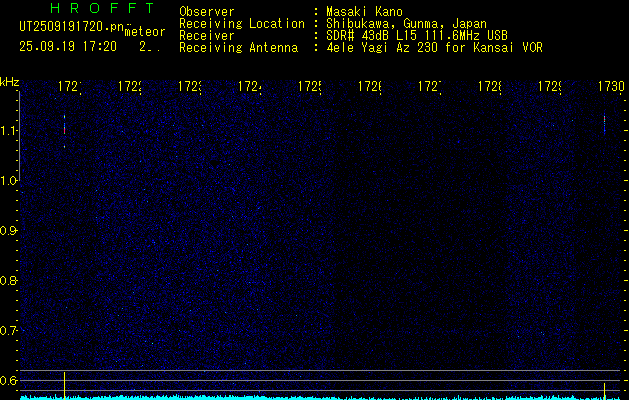
Task: Click the Receiving Antenna label
Action: coord(238,48)
